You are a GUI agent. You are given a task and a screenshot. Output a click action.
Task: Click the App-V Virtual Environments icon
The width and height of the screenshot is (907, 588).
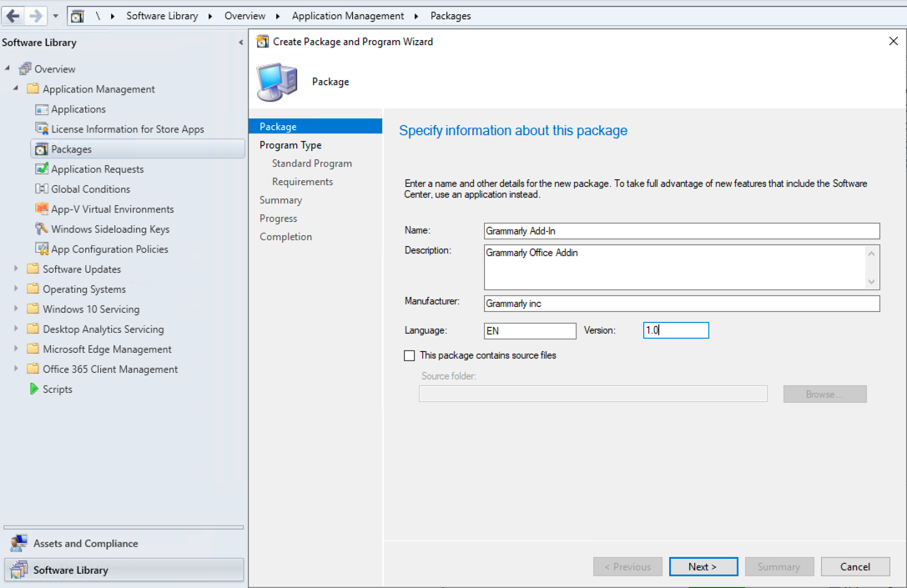[x=42, y=209]
